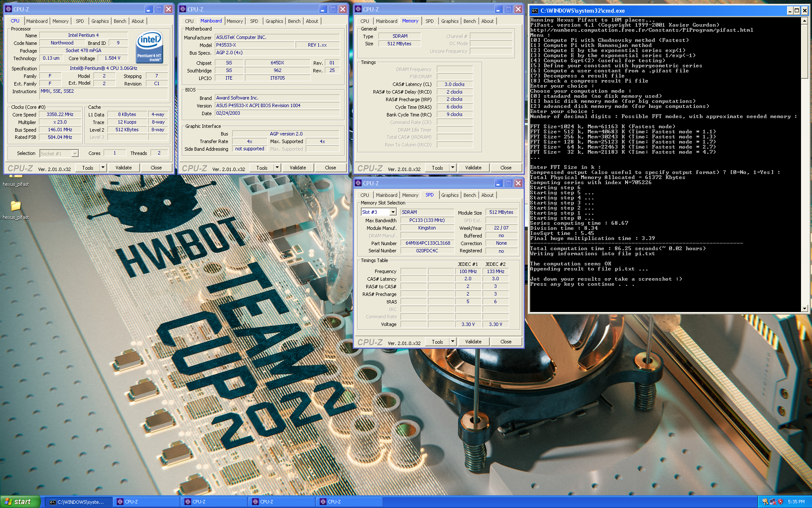
Task: Click the Part Number 64MX64PC133CL3168
Action: point(428,243)
